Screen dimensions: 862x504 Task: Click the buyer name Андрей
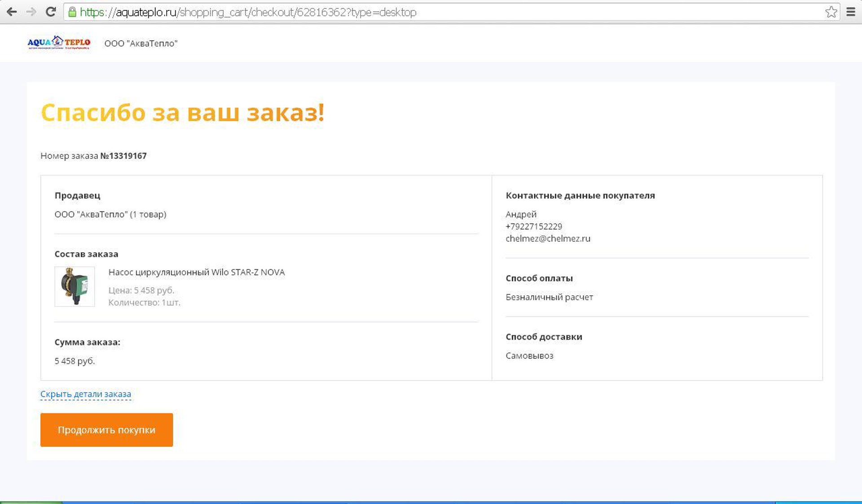521,214
